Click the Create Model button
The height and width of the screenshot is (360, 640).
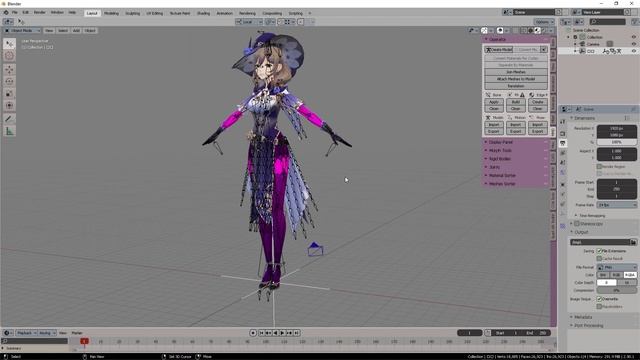pos(499,49)
